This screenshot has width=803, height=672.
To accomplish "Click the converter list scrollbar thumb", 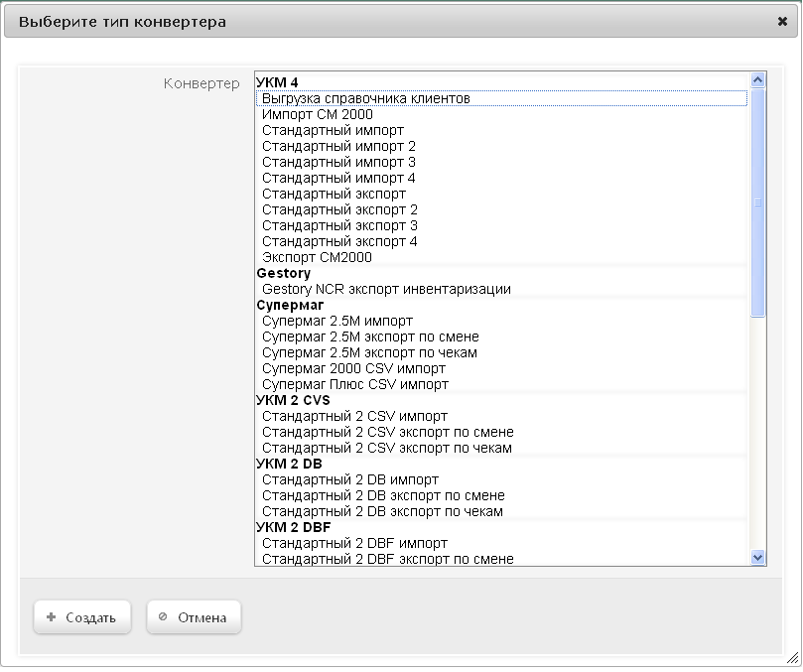I will (x=757, y=202).
